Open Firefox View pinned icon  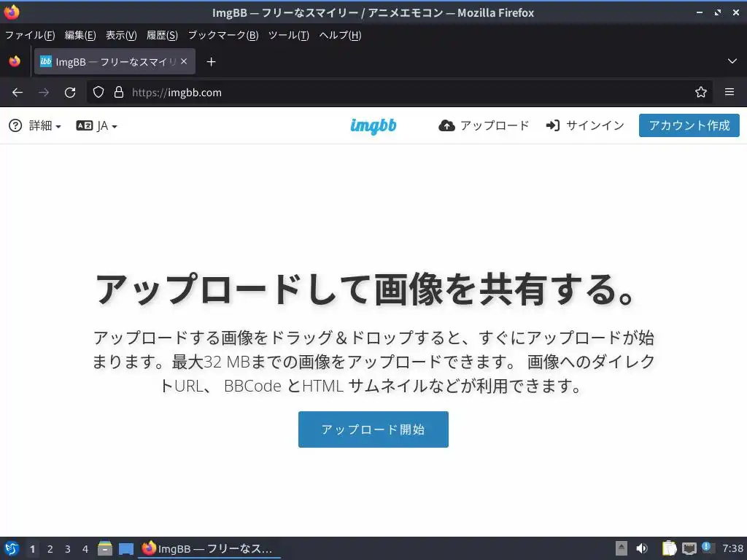click(x=15, y=61)
